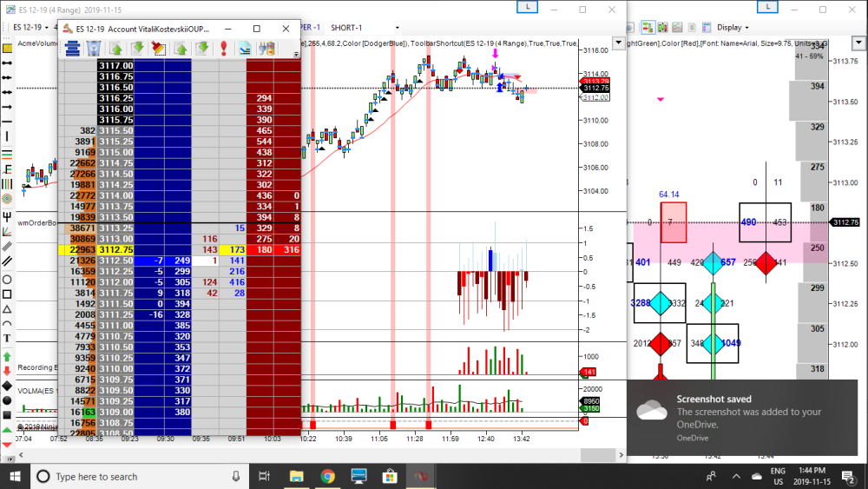Image resolution: width=868 pixels, height=489 pixels.
Task: Select the green arrow up marker tool
Action: pyautogui.click(x=7, y=357)
